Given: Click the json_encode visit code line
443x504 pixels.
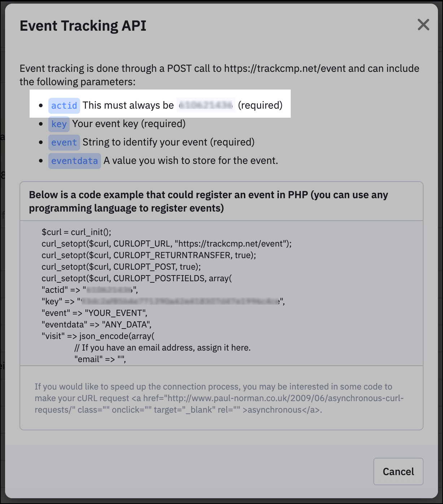Looking at the screenshot, I should [x=98, y=336].
